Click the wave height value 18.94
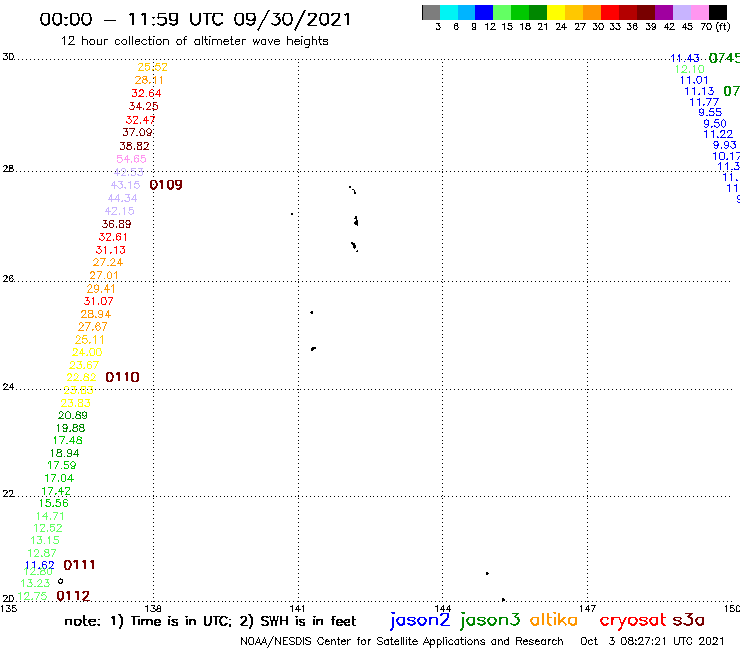The width and height of the screenshot is (740, 650). [65, 453]
